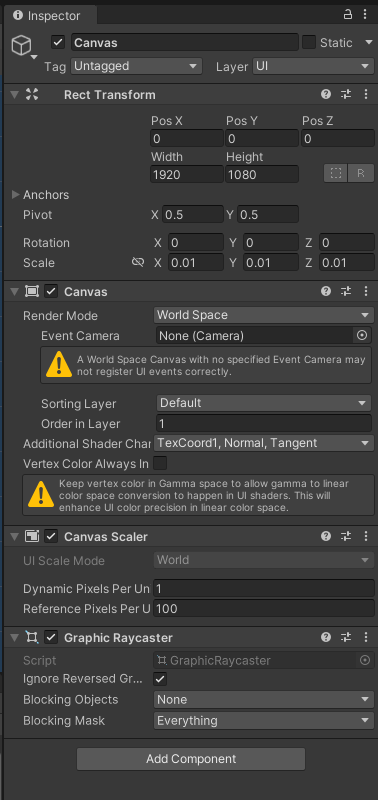Open Graphic Raycaster presets icon
Viewport: 378px width, 800px height.
[x=346, y=637]
